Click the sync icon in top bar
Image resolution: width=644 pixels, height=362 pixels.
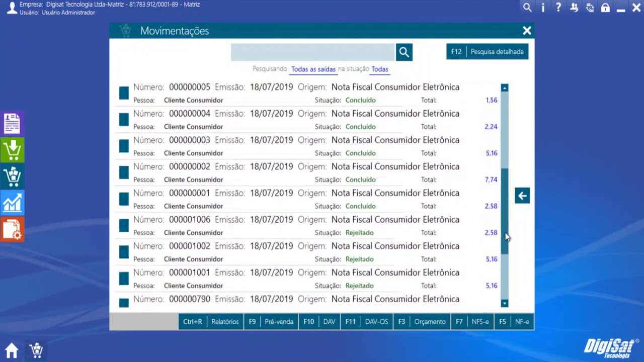click(x=590, y=8)
